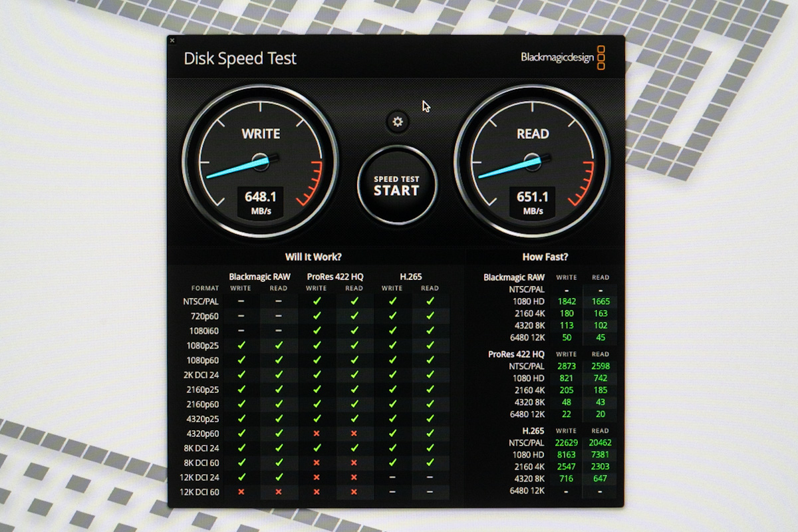The width and height of the screenshot is (798, 532).
Task: Click the H.265 column header in Will It Work
Action: pyautogui.click(x=411, y=277)
